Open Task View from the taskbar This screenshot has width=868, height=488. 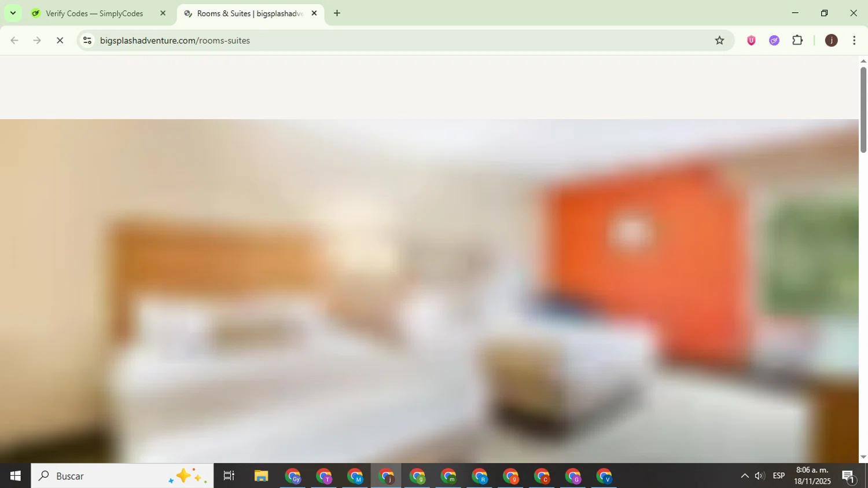(x=229, y=476)
